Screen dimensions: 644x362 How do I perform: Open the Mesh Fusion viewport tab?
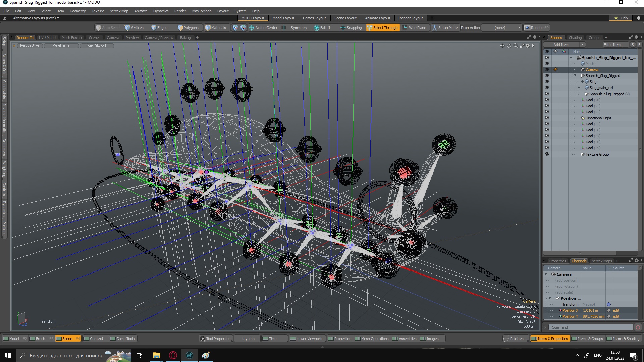(71, 38)
